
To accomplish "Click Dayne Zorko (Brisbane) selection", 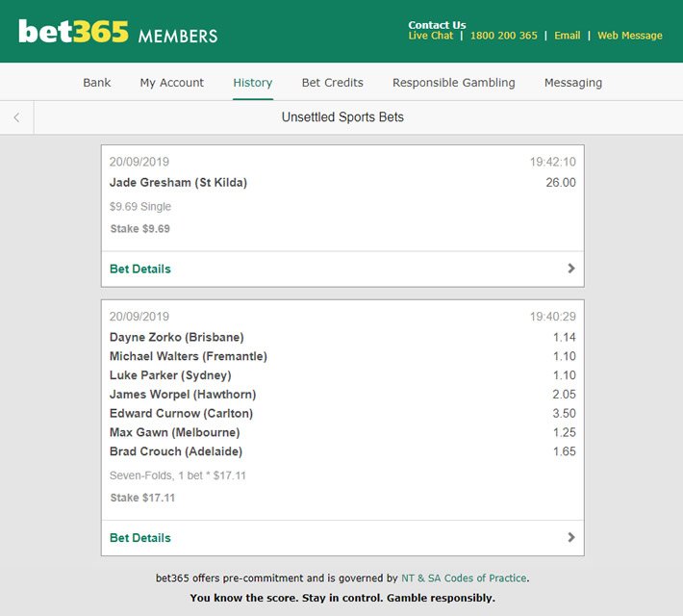I will [x=176, y=337].
